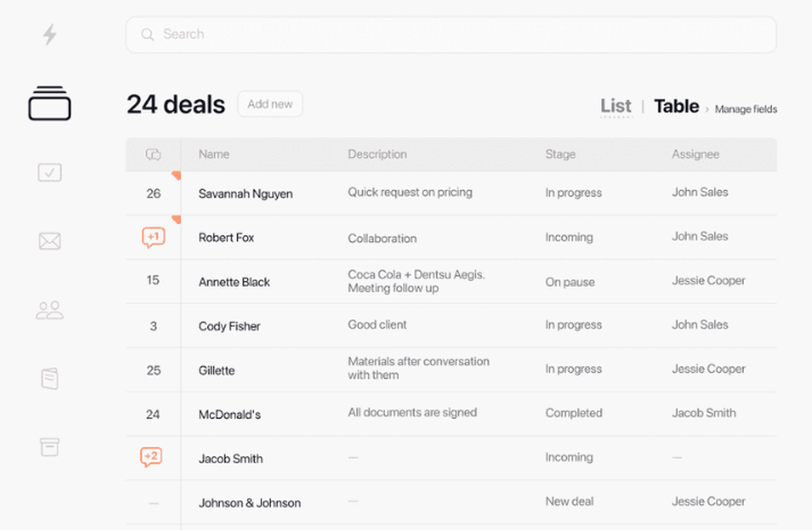Open the documents notebook icon in sidebar
812x530 pixels.
50,378
